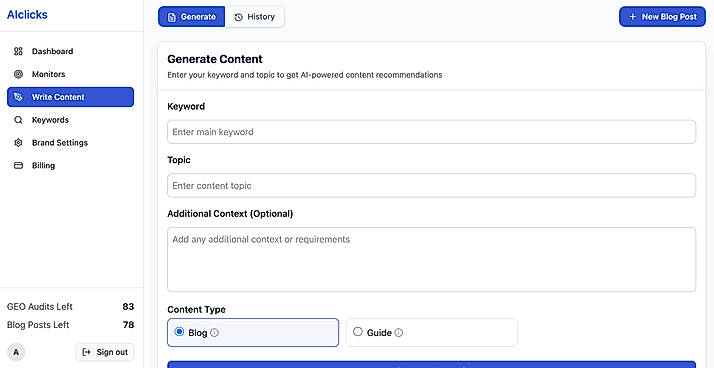714x368 pixels.
Task: Click the Keywords magnifier icon
Action: tap(18, 120)
